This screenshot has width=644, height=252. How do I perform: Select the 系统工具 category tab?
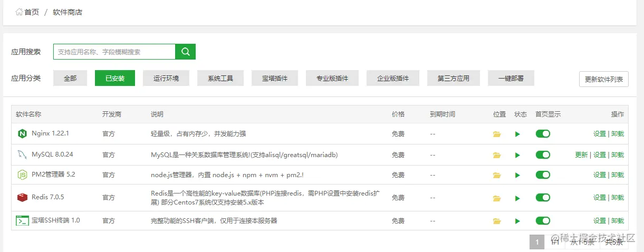(220, 78)
